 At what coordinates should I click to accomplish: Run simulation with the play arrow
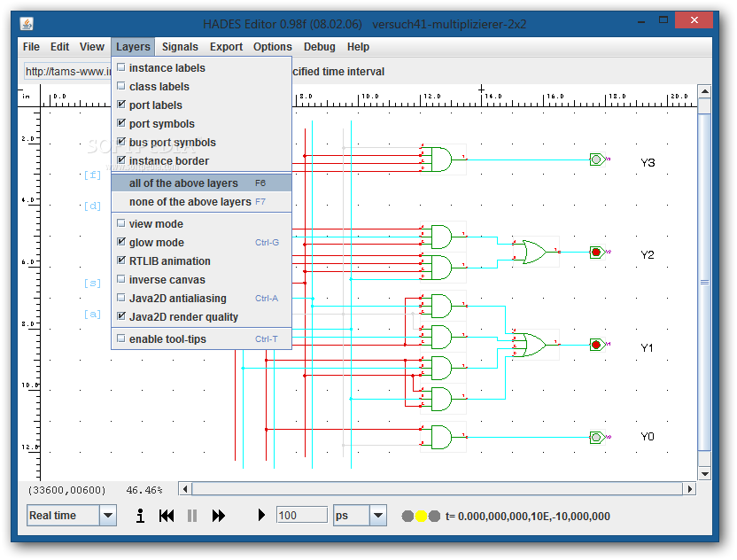coord(261,516)
